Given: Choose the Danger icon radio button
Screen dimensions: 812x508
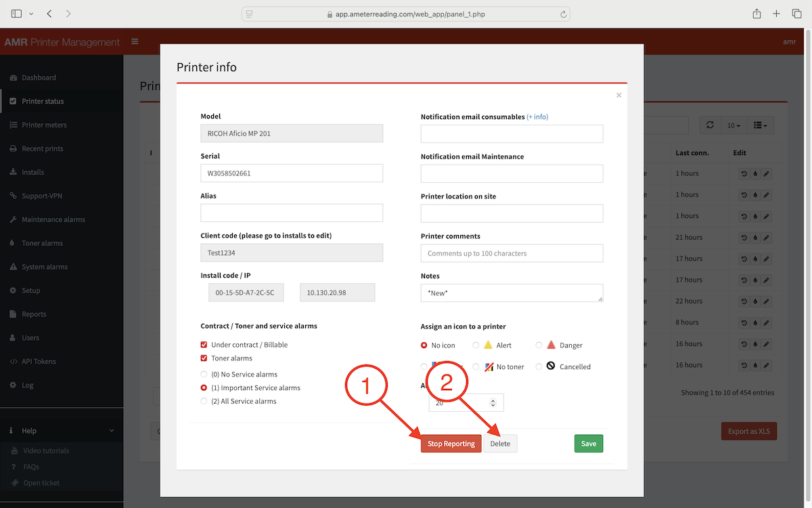Looking at the screenshot, I should click(539, 345).
